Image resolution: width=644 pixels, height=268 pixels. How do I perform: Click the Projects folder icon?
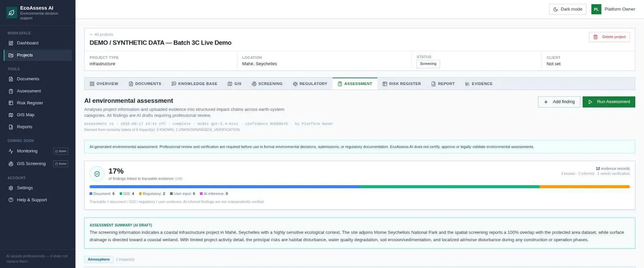click(11, 55)
